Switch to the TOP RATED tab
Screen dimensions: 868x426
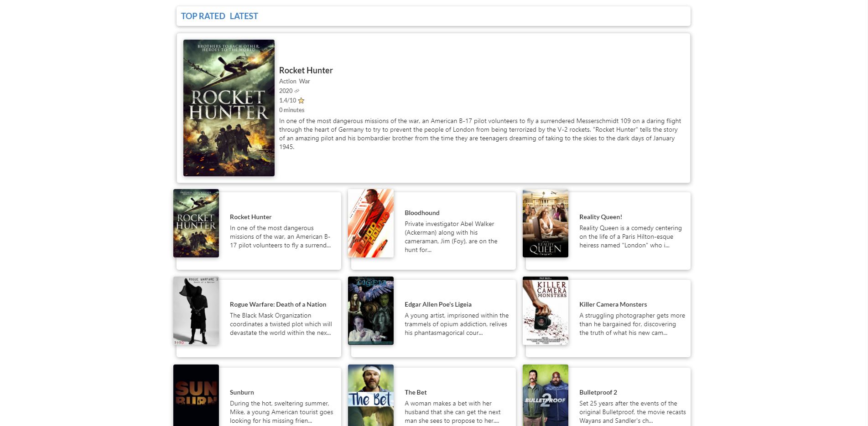(x=203, y=16)
